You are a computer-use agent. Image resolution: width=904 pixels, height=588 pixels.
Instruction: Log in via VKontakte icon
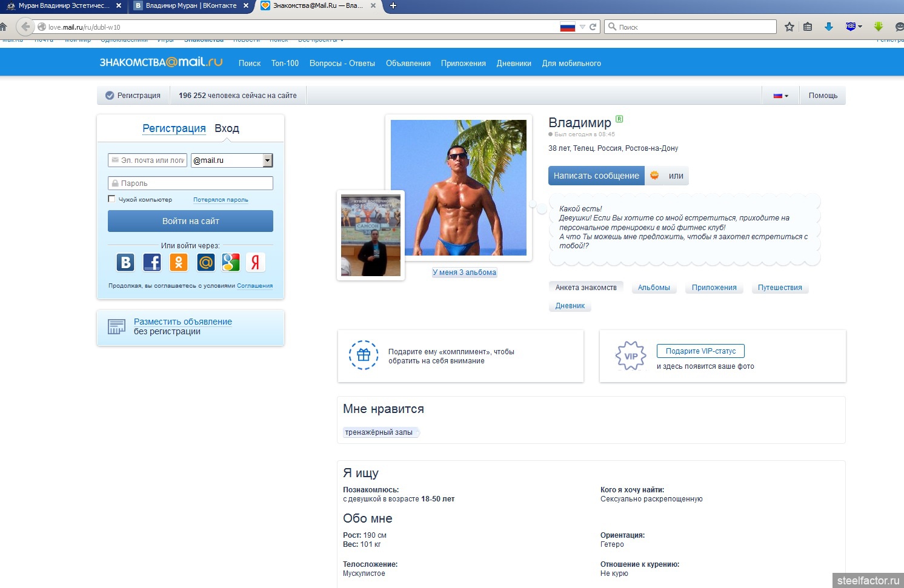click(125, 262)
